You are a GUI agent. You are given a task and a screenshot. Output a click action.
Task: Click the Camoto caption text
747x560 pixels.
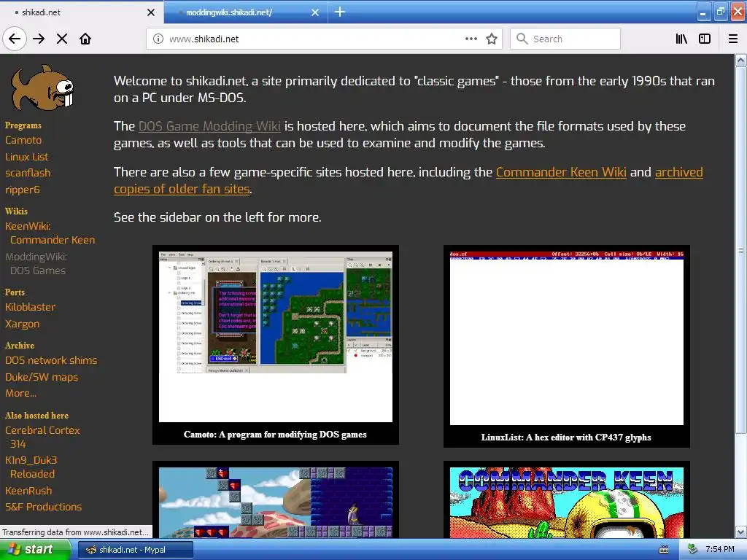click(275, 435)
